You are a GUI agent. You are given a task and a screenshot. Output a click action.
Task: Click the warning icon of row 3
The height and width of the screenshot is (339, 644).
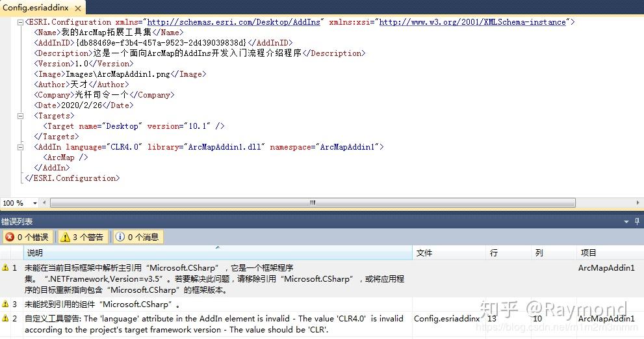click(5, 304)
